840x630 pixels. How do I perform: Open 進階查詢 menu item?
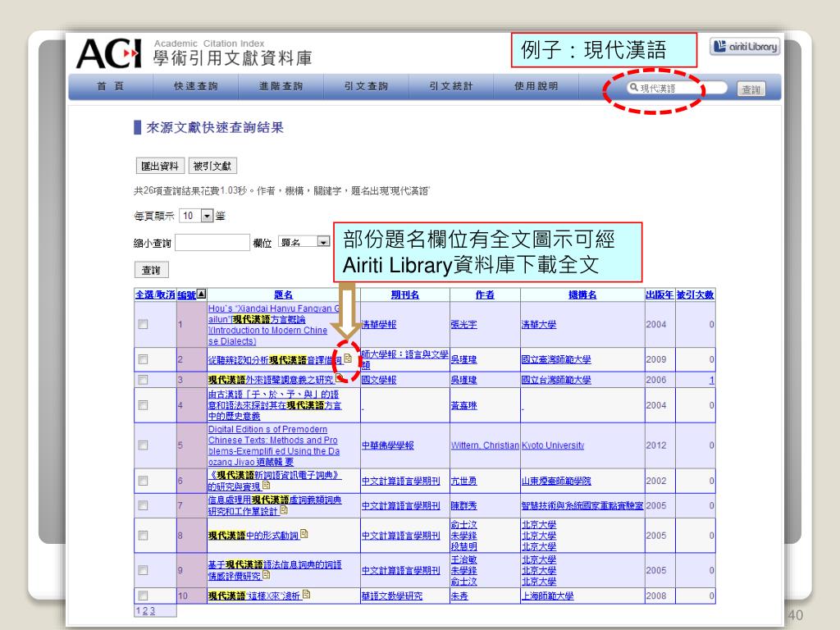281,86
